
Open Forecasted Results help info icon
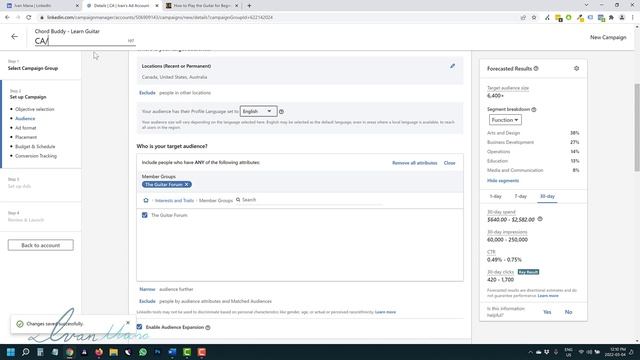[536, 69]
